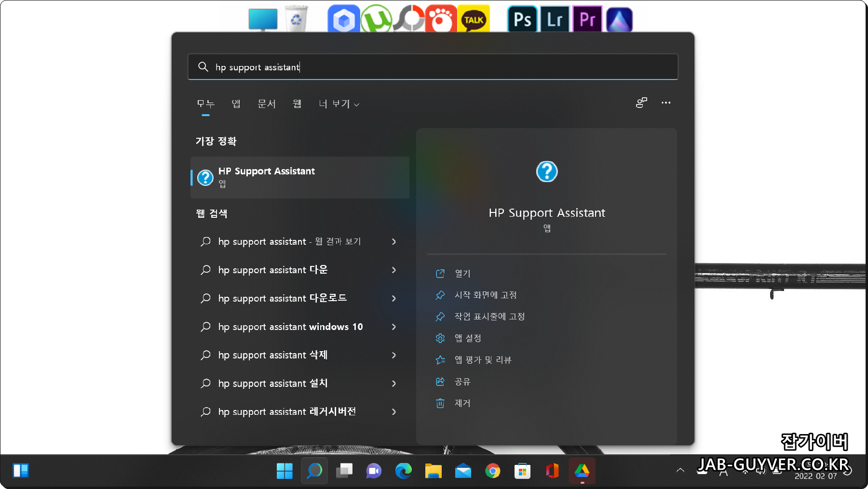Click 열기 to open HP Support Assistant

(461, 273)
